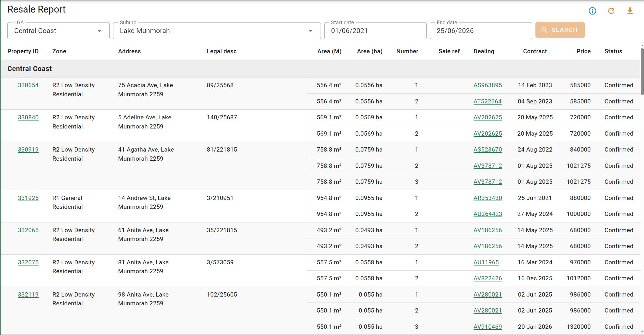Viewport: 644px width, 335px height.
Task: Sort by the Address column header
Action: tap(129, 51)
